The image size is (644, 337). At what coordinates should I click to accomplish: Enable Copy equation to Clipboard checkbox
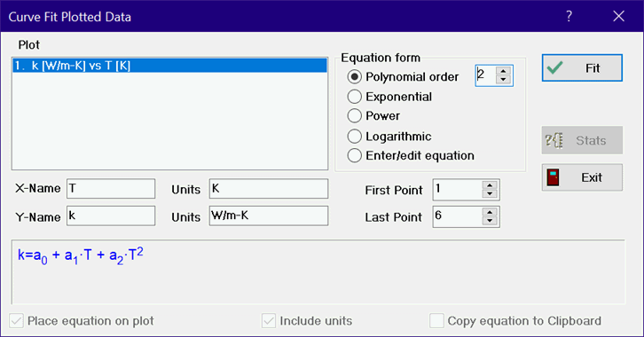pos(436,320)
